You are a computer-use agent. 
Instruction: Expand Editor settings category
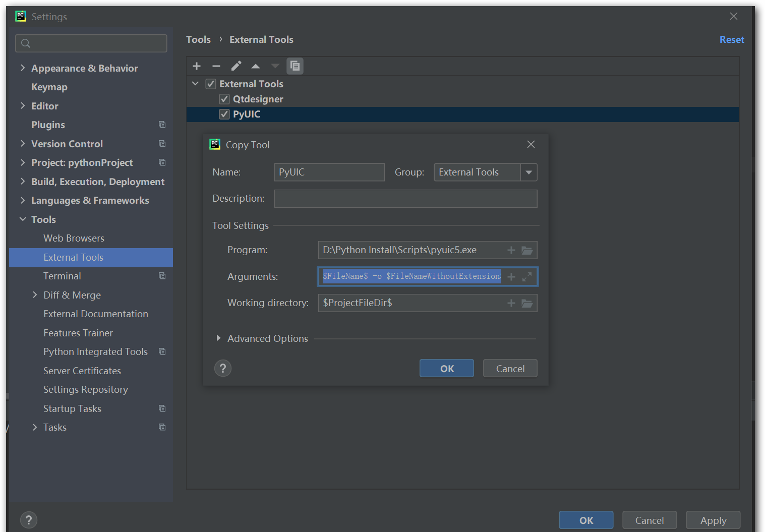[23, 105]
